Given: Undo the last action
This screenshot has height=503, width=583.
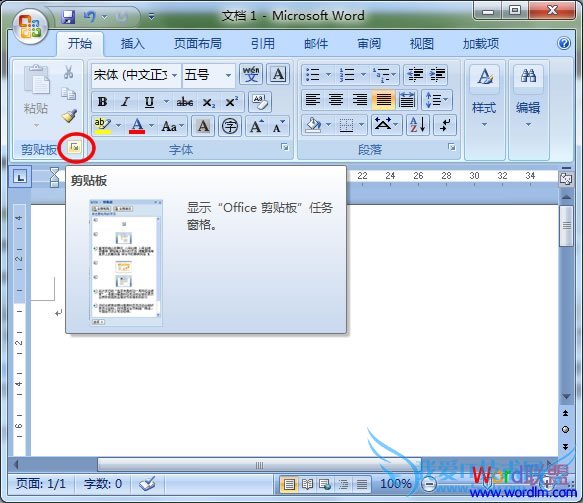Looking at the screenshot, I should [89, 17].
